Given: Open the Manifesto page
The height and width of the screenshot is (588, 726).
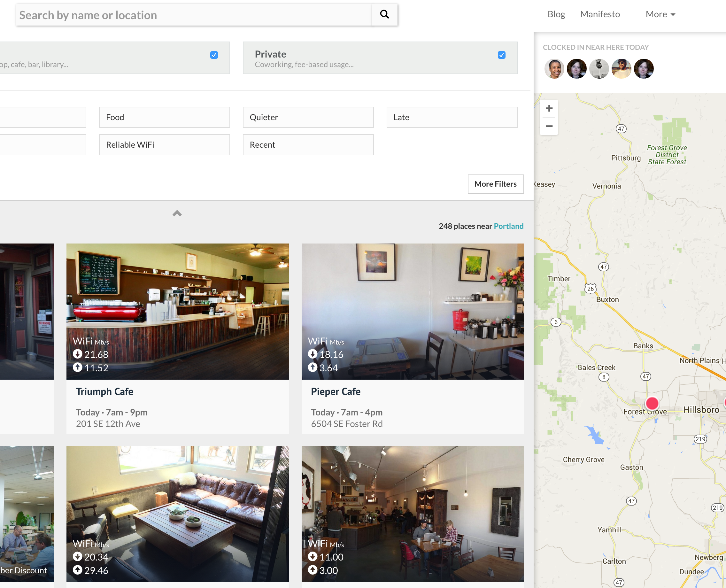Looking at the screenshot, I should [600, 14].
